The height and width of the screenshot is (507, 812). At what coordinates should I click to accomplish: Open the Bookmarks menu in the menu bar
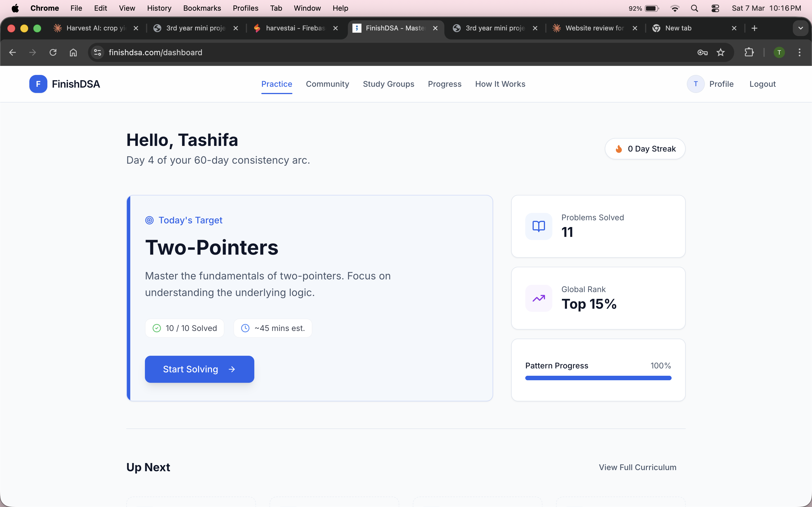(202, 8)
